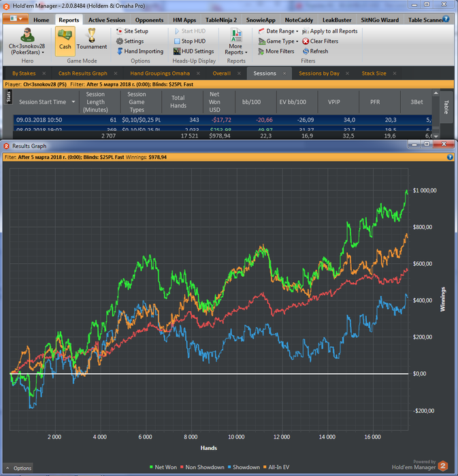Open Date Range filter dropdown

pos(278,31)
